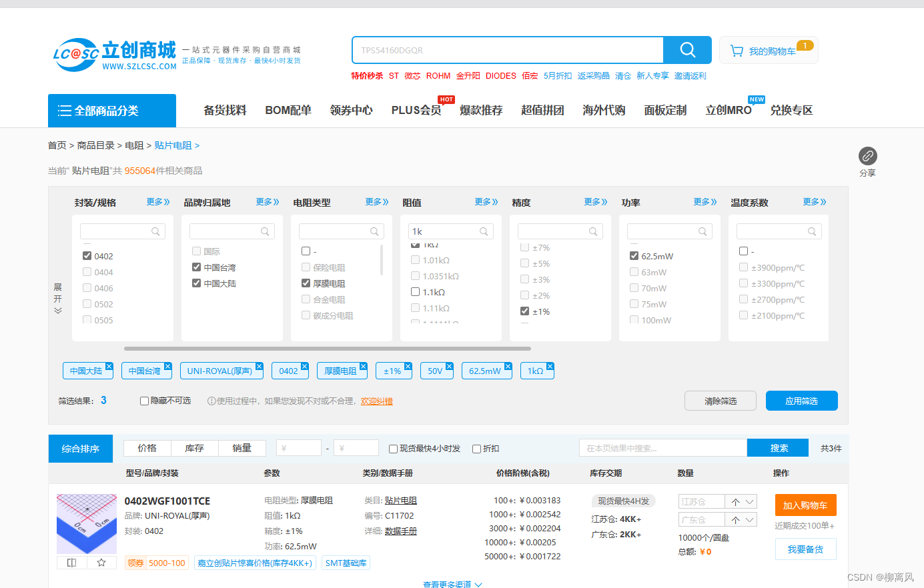Click search icon in 品牌归属地 filter box
The image size is (924, 588).
click(x=265, y=231)
